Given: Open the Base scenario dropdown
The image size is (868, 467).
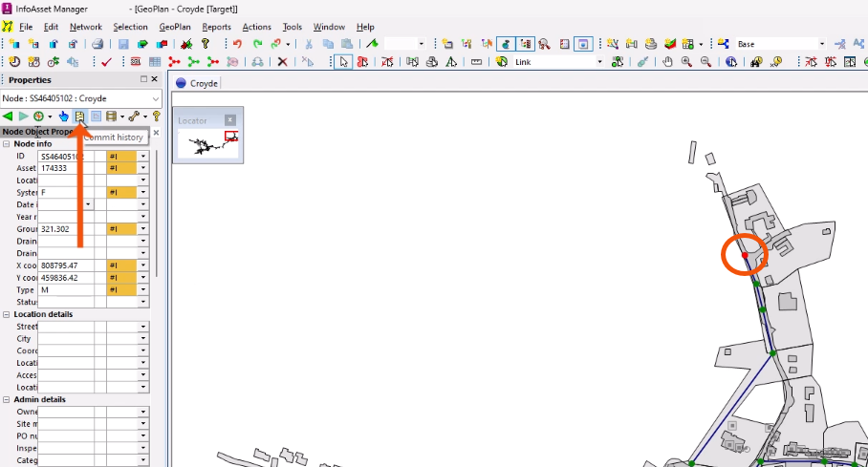Looking at the screenshot, I should tap(821, 44).
